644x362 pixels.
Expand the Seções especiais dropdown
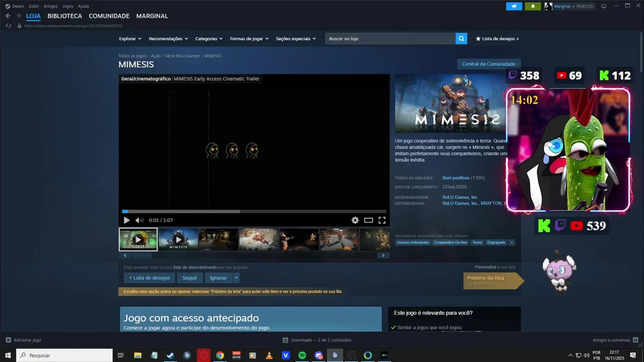tap(296, 39)
